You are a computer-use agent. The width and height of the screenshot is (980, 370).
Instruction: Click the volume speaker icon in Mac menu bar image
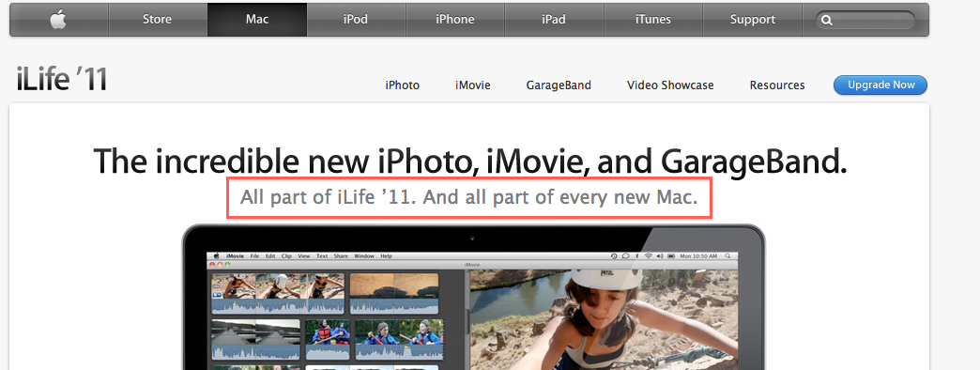pyautogui.click(x=660, y=256)
